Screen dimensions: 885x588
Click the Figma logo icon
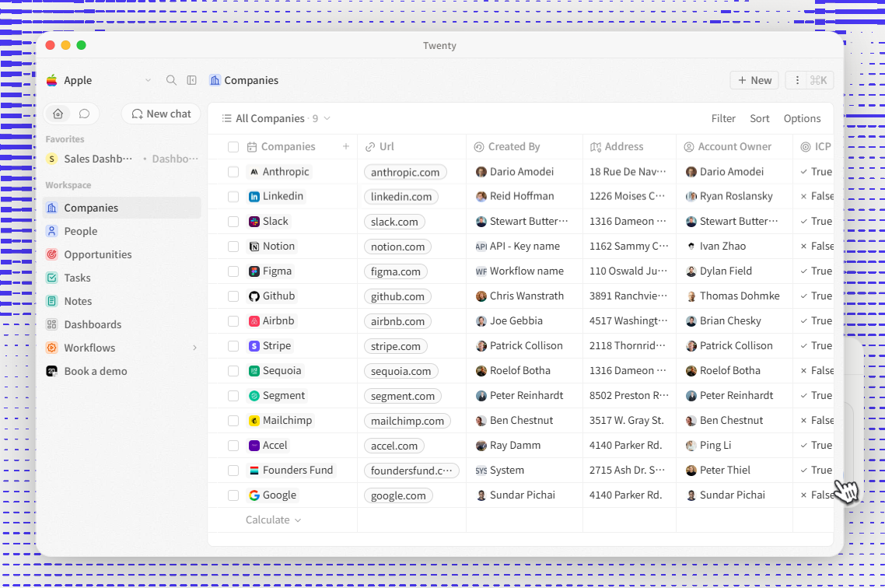point(254,271)
